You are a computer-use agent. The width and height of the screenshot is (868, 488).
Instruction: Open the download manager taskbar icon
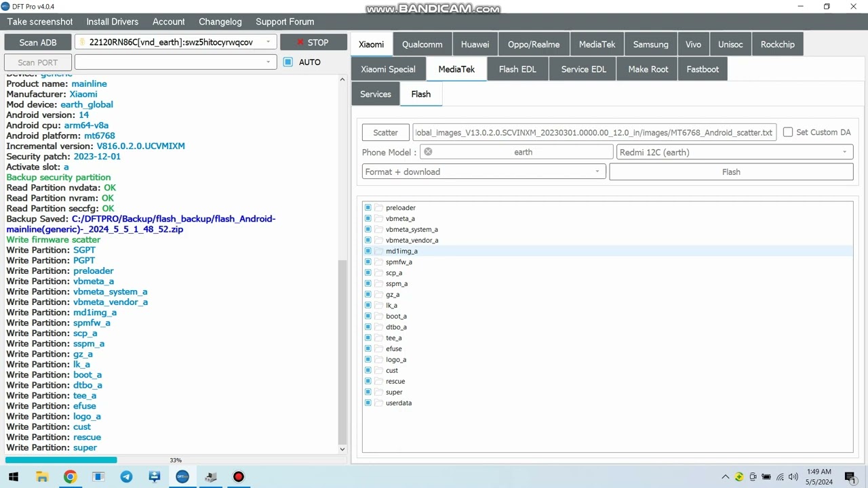click(x=154, y=476)
